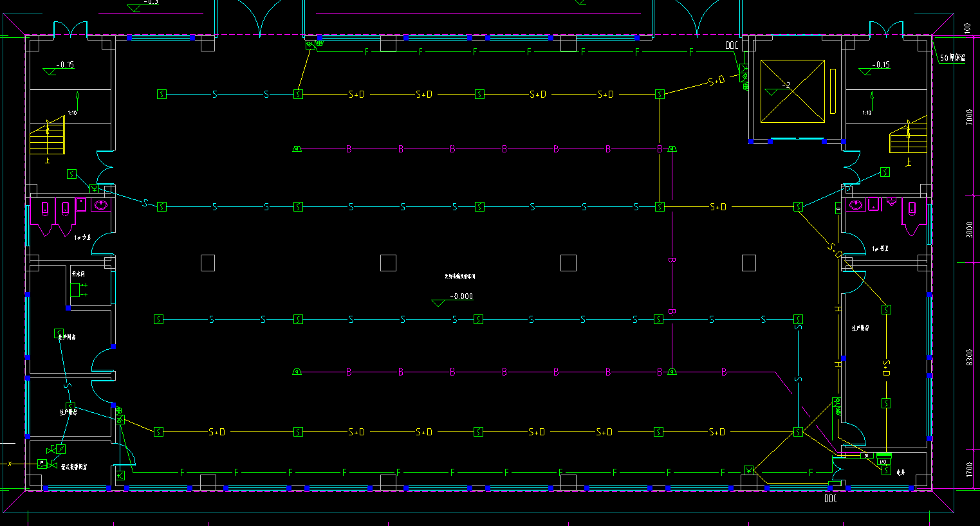The image size is (980, 526).
Task: Select the elevator shaft crossed-square symbol
Action: pyautogui.click(x=793, y=91)
